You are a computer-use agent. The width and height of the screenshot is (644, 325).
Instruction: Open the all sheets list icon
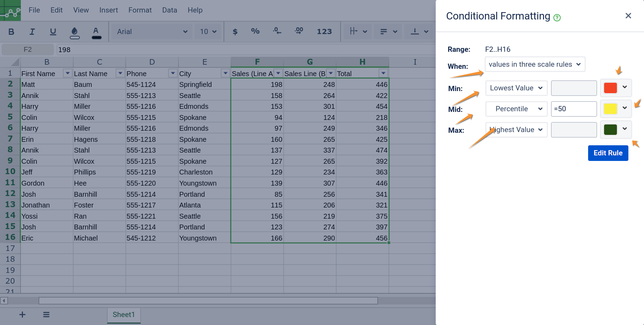tap(46, 315)
